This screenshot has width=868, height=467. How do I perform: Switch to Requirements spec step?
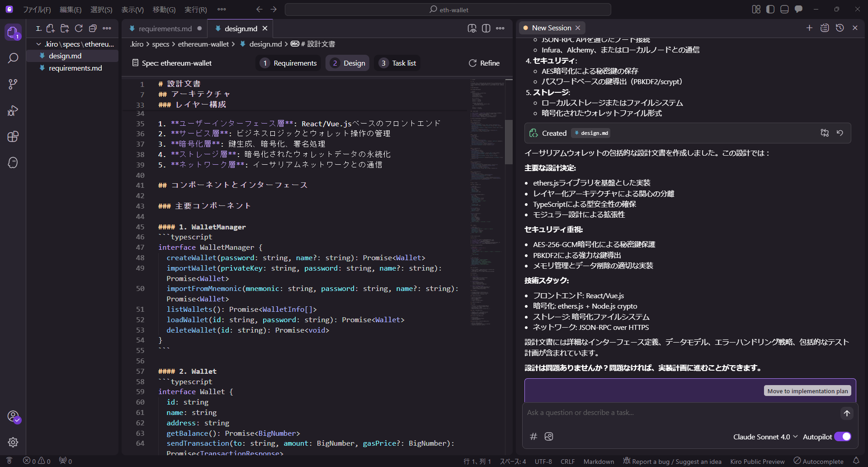click(x=289, y=63)
